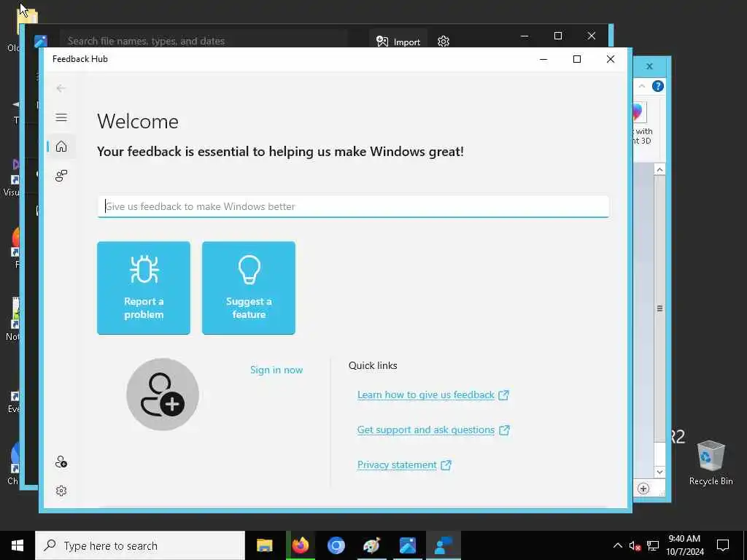
Task: Close the Paint window with X
Action: (x=649, y=66)
